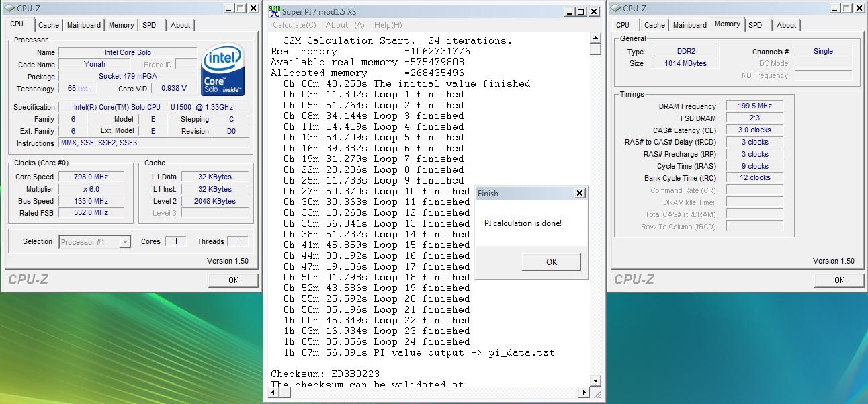Open About tab in left CPU-Z window
The image size is (868, 404).
coord(180,25)
